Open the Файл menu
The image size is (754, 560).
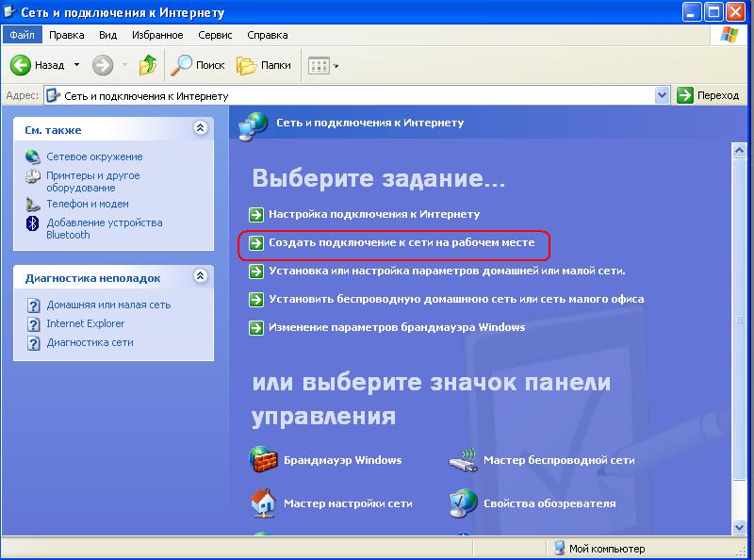pos(22,35)
